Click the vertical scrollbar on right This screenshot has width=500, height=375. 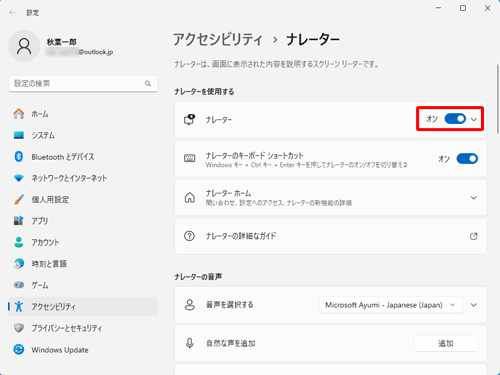tap(497, 99)
